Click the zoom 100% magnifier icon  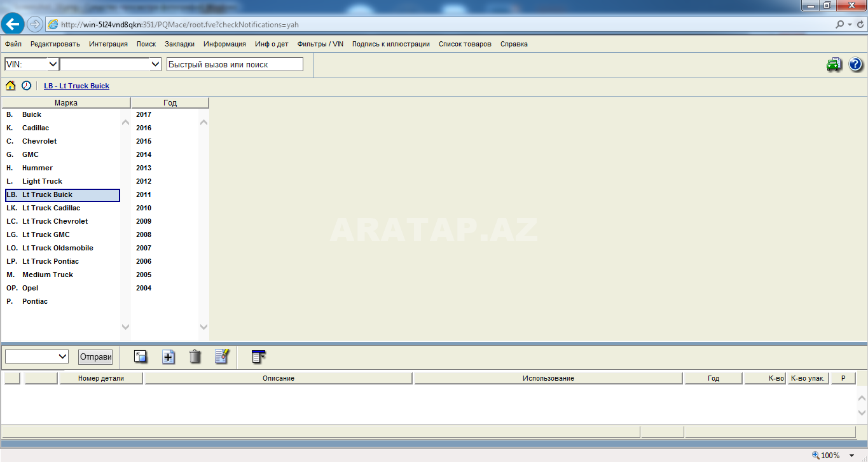coord(816,455)
